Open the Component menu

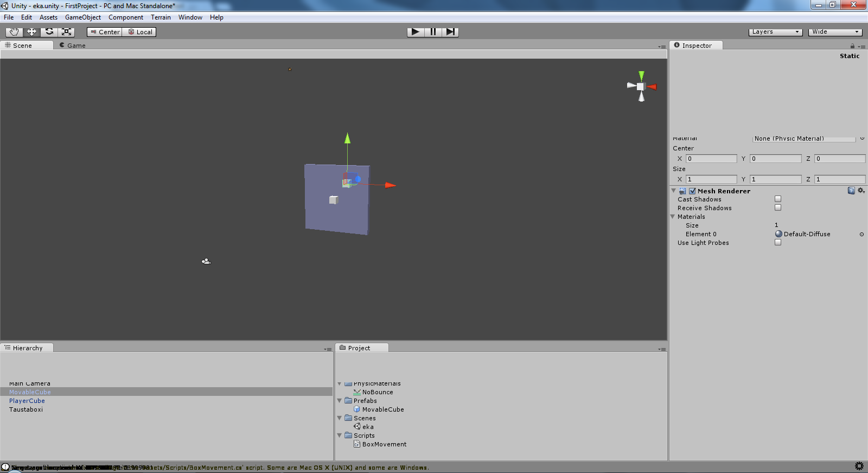coord(126,17)
